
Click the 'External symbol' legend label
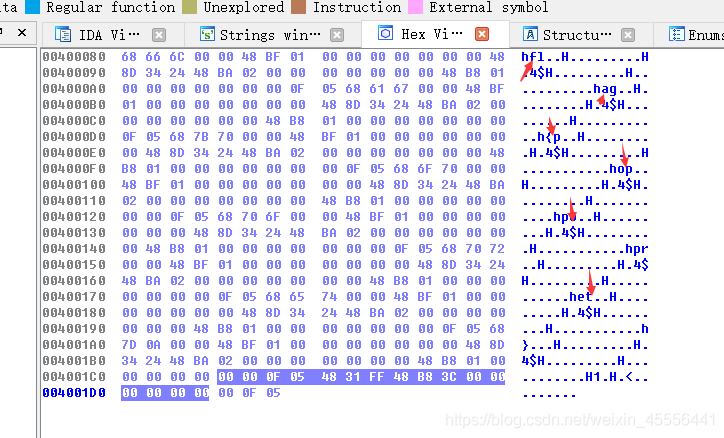[x=489, y=7]
